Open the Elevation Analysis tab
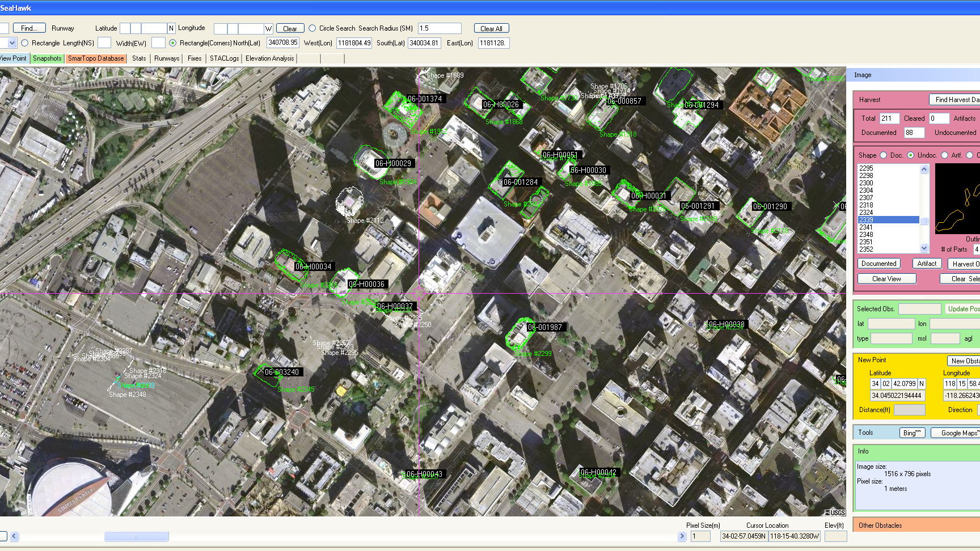Image resolution: width=980 pixels, height=551 pixels. (x=270, y=58)
